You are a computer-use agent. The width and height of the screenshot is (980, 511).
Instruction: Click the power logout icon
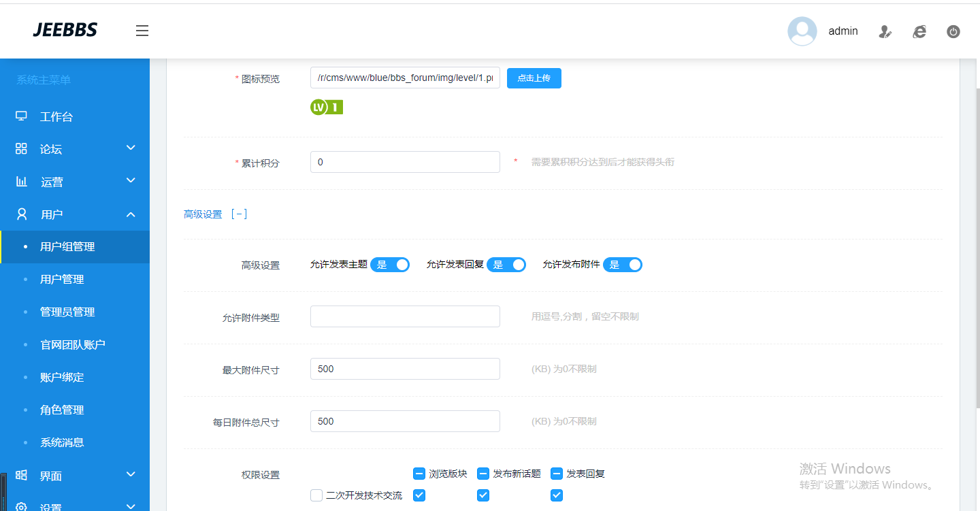tap(953, 31)
